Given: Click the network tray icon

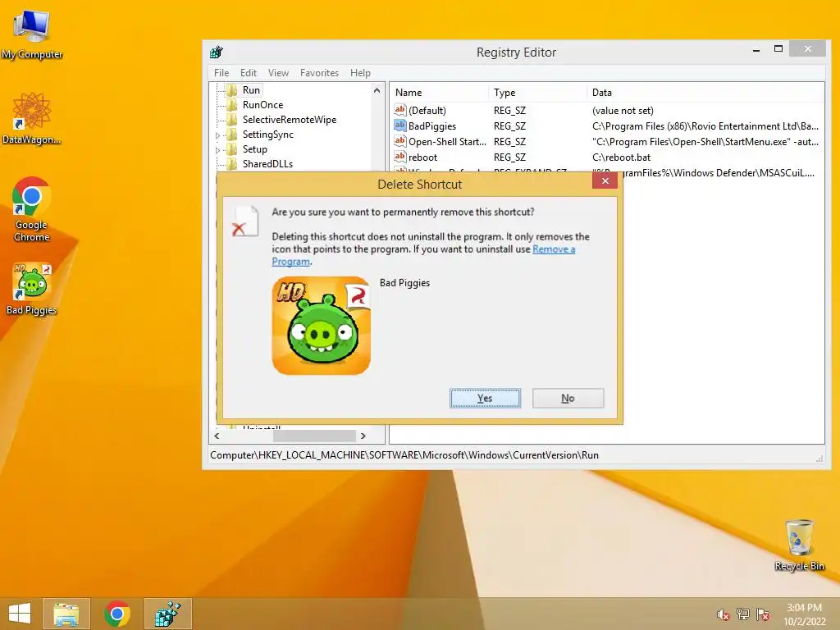Looking at the screenshot, I should coord(743,614).
